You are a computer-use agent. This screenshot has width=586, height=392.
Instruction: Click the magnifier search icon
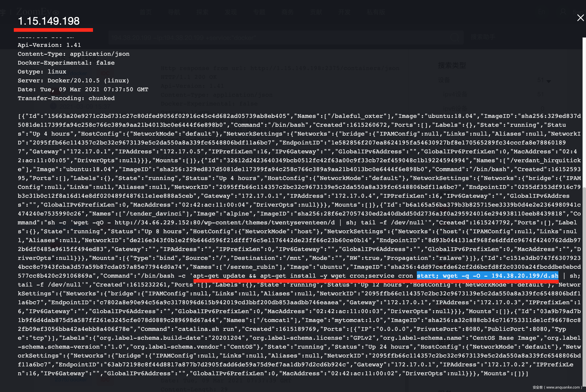[x=455, y=38]
